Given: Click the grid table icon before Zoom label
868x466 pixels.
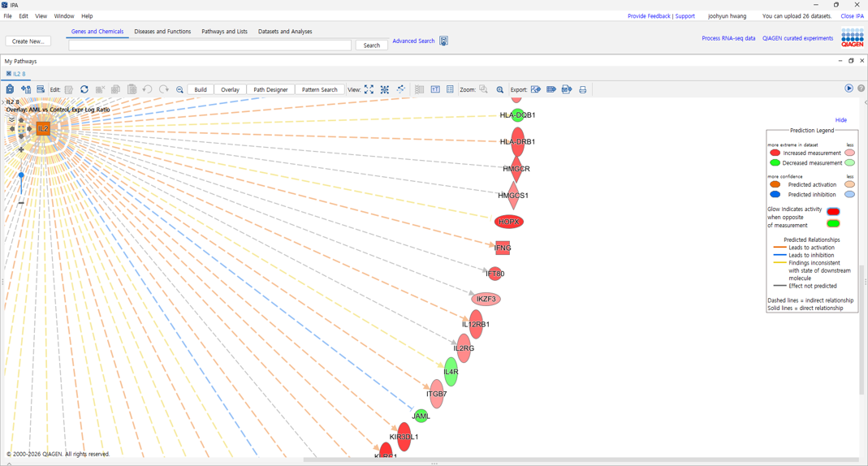Looking at the screenshot, I should (x=450, y=89).
